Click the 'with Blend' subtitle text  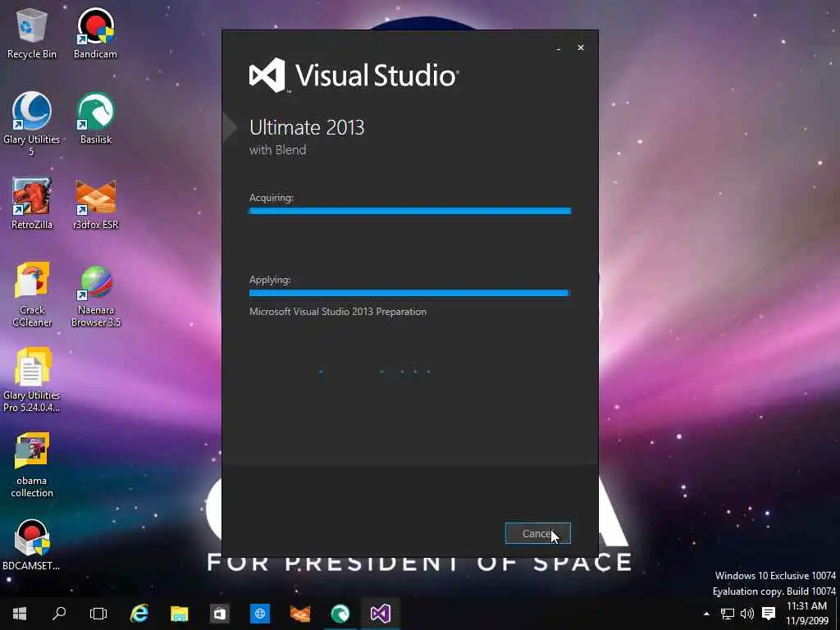277,150
